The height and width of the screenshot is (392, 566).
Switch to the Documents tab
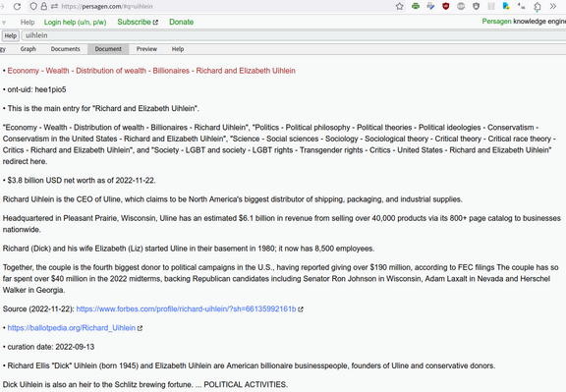click(65, 49)
